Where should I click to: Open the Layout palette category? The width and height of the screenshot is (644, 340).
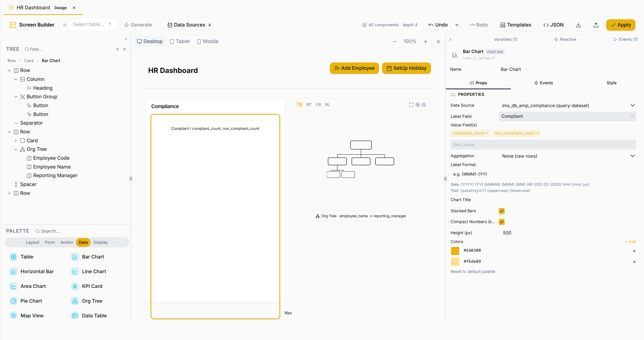[x=33, y=242]
